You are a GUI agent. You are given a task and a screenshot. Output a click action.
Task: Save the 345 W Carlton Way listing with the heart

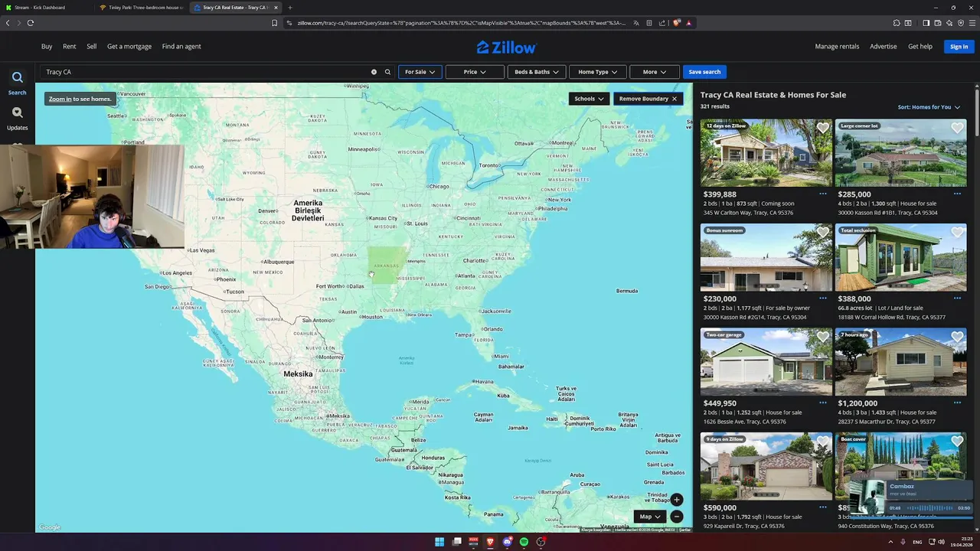[x=822, y=128]
